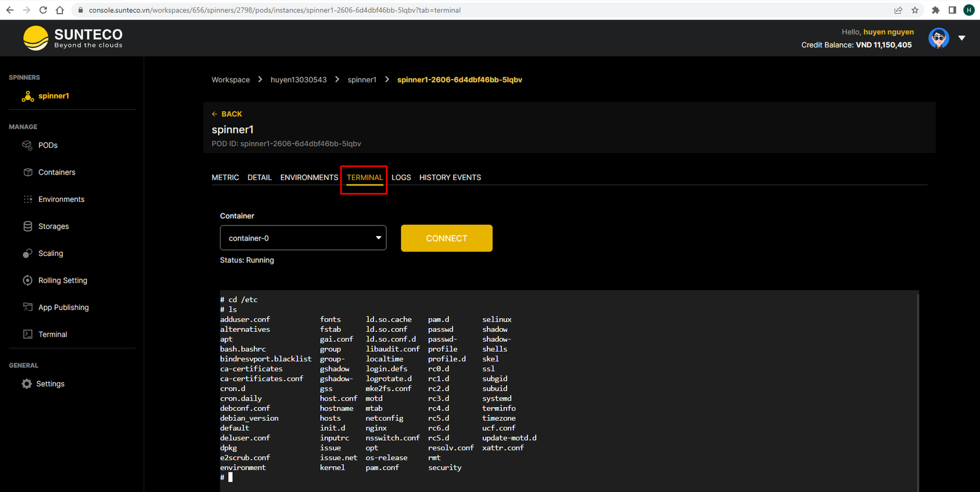This screenshot has width=980, height=492.
Task: Click the BACK link
Action: [x=227, y=114]
